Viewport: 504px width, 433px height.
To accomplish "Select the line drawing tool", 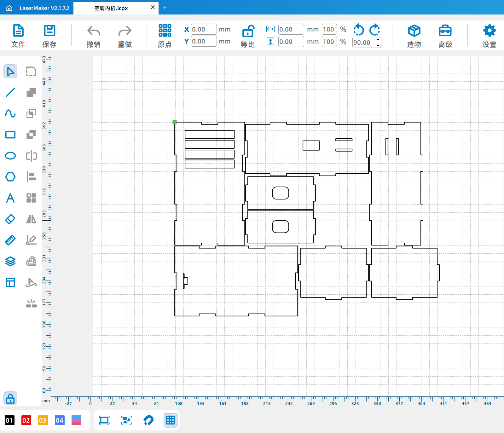I will pos(10,92).
